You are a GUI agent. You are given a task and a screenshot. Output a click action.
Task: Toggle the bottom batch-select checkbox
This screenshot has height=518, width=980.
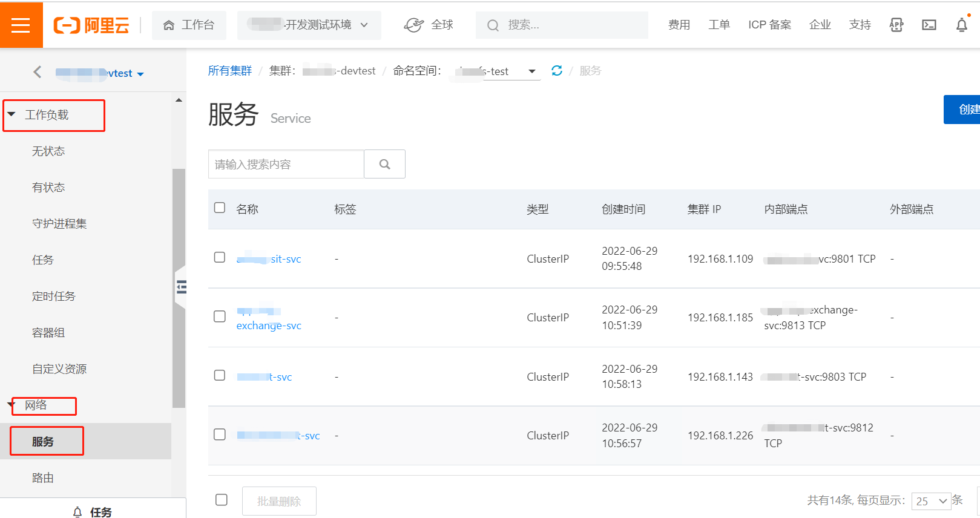[222, 500]
